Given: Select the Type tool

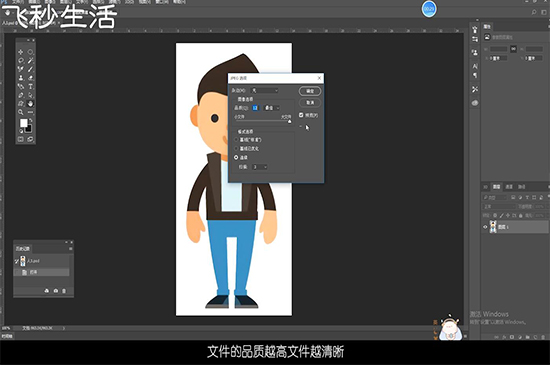Looking at the screenshot, I should (31, 87).
